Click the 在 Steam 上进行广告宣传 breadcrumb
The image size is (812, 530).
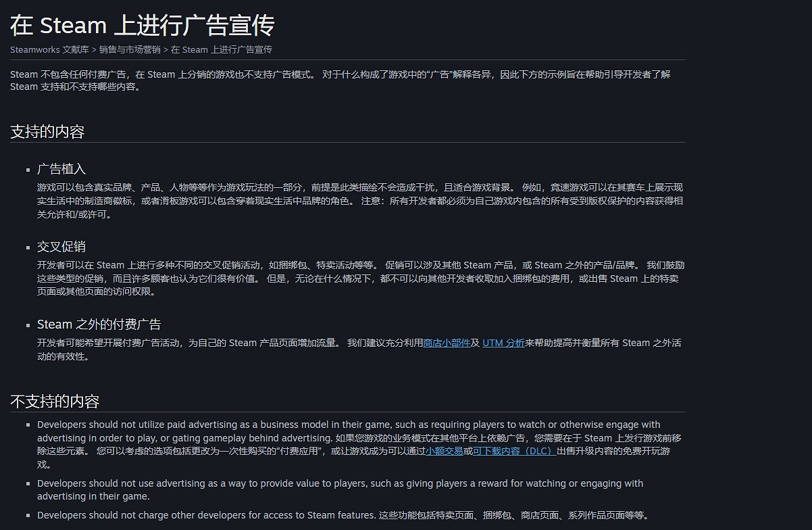(x=221, y=49)
